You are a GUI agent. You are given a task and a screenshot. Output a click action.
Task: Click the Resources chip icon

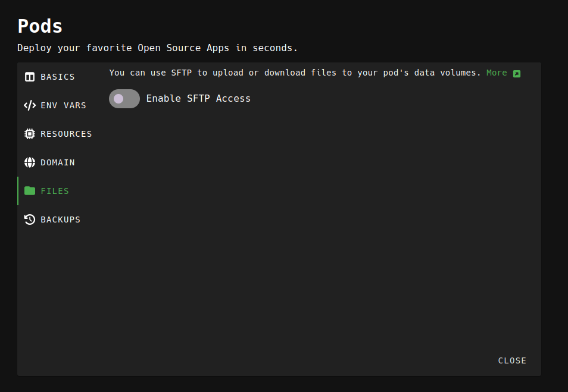tap(30, 134)
